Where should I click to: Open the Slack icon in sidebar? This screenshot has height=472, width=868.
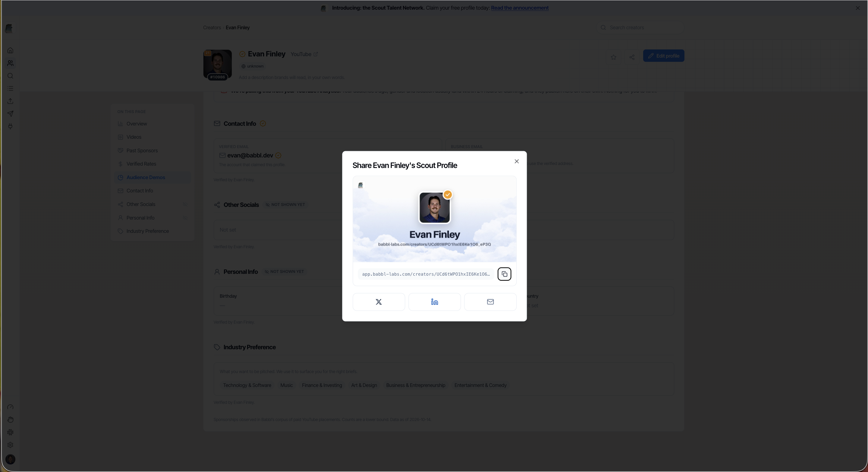11,432
